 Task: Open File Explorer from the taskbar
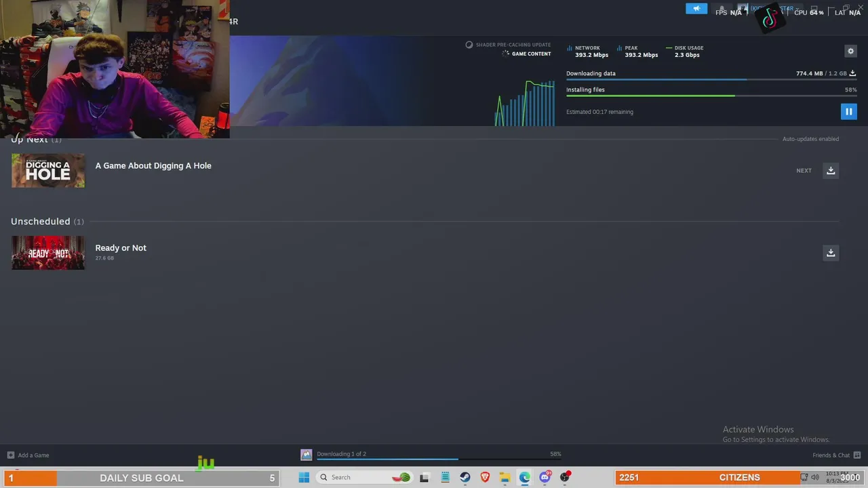[505, 477]
